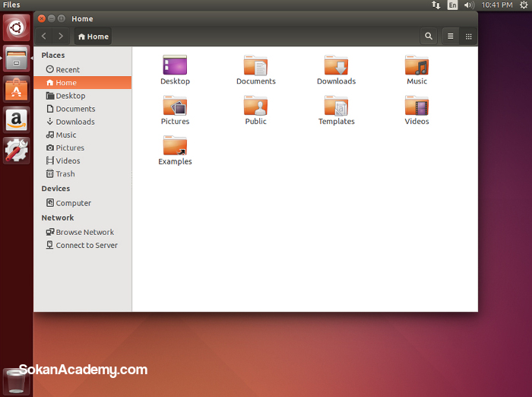The width and height of the screenshot is (532, 397).
Task: Open the En keyboard layout indicator
Action: click(x=453, y=5)
